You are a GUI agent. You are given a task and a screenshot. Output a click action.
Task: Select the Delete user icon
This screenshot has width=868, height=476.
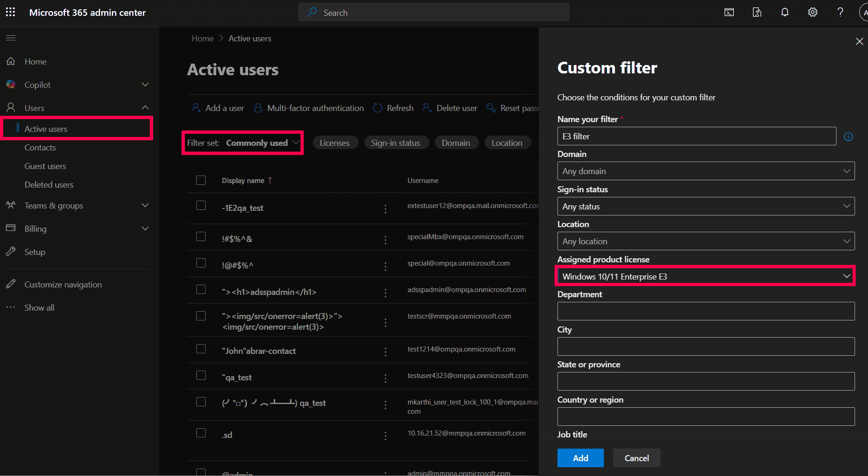coord(428,108)
